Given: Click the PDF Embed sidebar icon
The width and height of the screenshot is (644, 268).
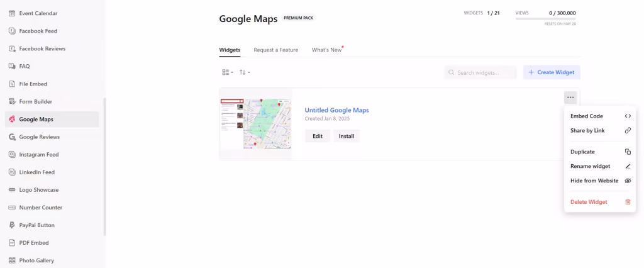Looking at the screenshot, I should pos(13,243).
